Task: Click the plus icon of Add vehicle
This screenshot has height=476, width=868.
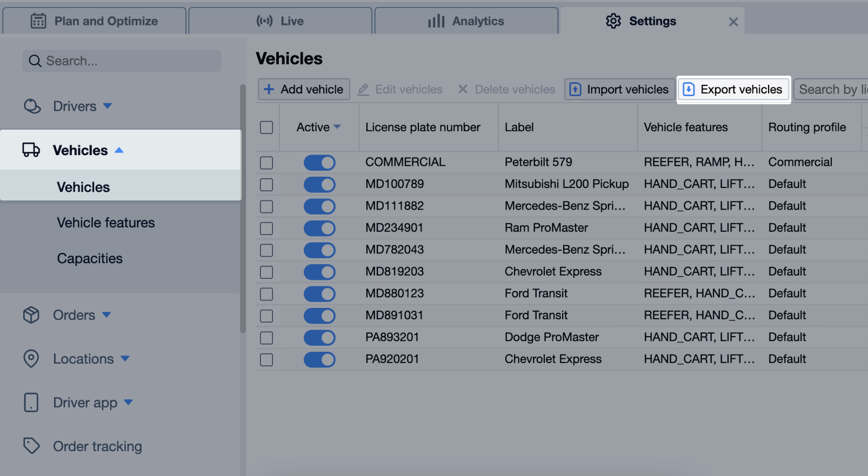Action: click(x=269, y=89)
